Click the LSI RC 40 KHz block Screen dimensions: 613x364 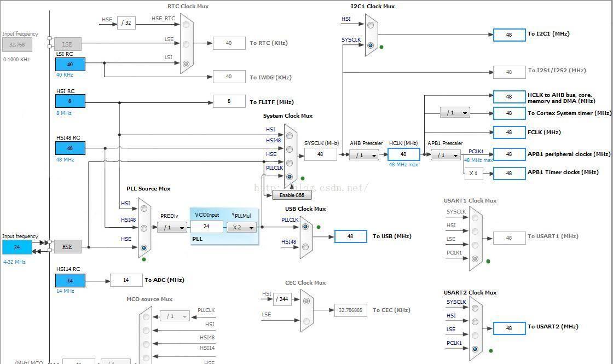pos(70,65)
